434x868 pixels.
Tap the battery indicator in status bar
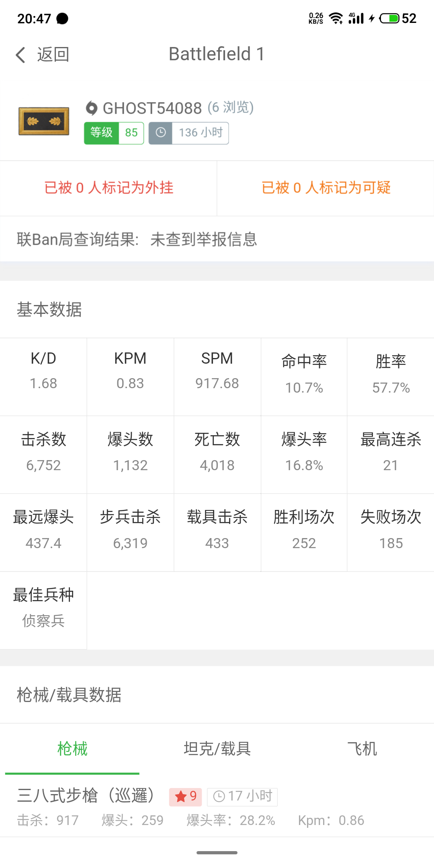point(389,18)
